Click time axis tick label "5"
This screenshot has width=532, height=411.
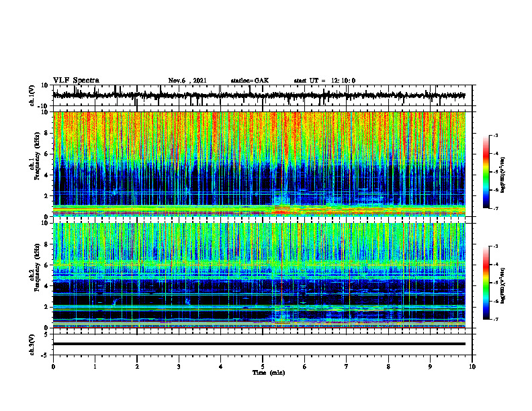263,367
